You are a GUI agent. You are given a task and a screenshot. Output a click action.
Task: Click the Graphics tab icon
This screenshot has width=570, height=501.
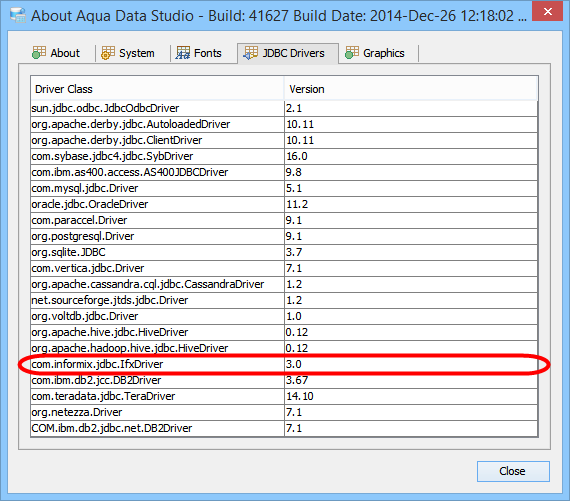tap(352, 53)
